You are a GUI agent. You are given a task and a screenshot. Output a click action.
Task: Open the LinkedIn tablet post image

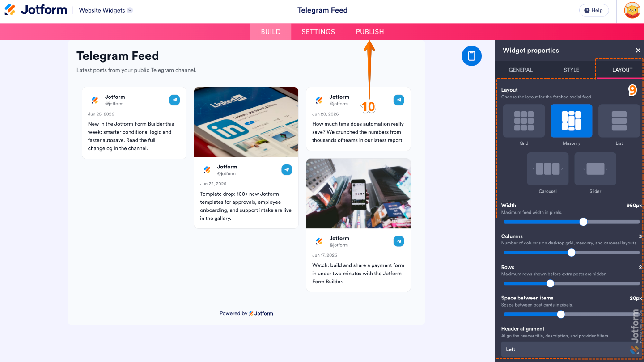pos(246,122)
